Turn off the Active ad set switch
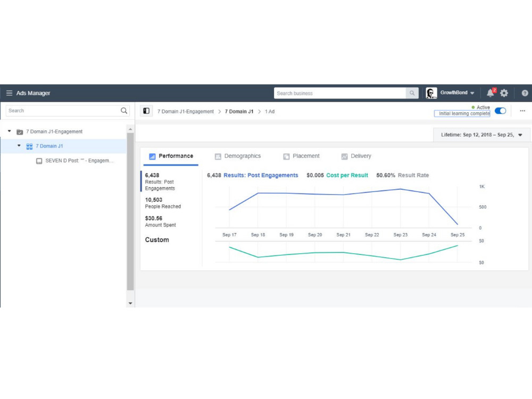Image resolution: width=532 pixels, height=399 pixels. point(501,111)
